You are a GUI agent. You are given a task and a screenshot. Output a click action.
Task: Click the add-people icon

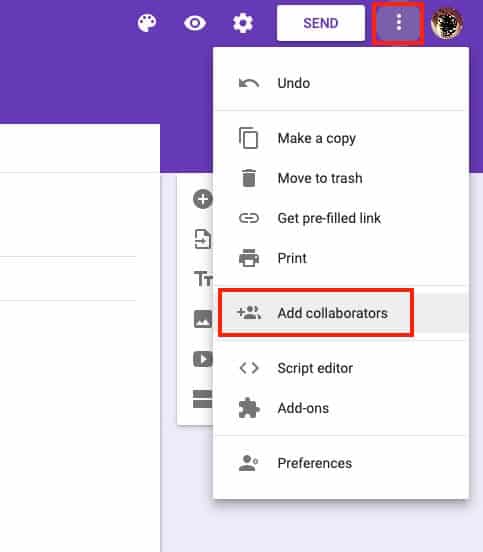(x=249, y=313)
